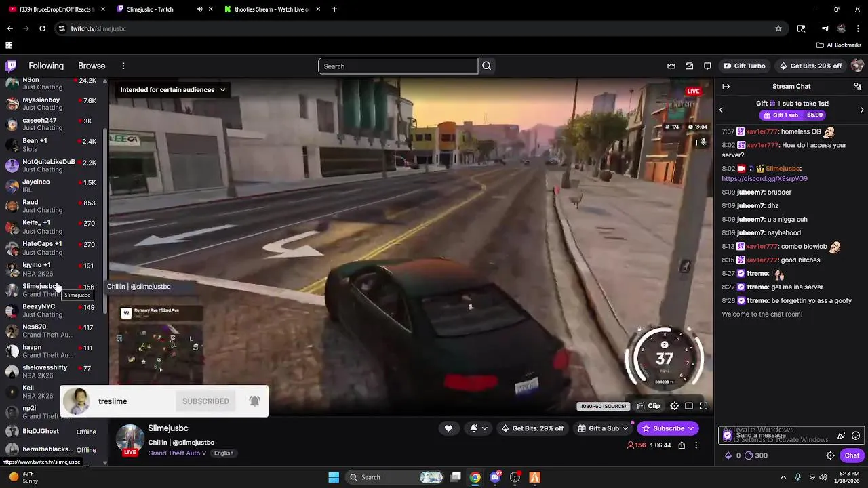Screen dimensions: 868x488
Task: Click the Slimejusbc channel name below video
Action: point(168,428)
